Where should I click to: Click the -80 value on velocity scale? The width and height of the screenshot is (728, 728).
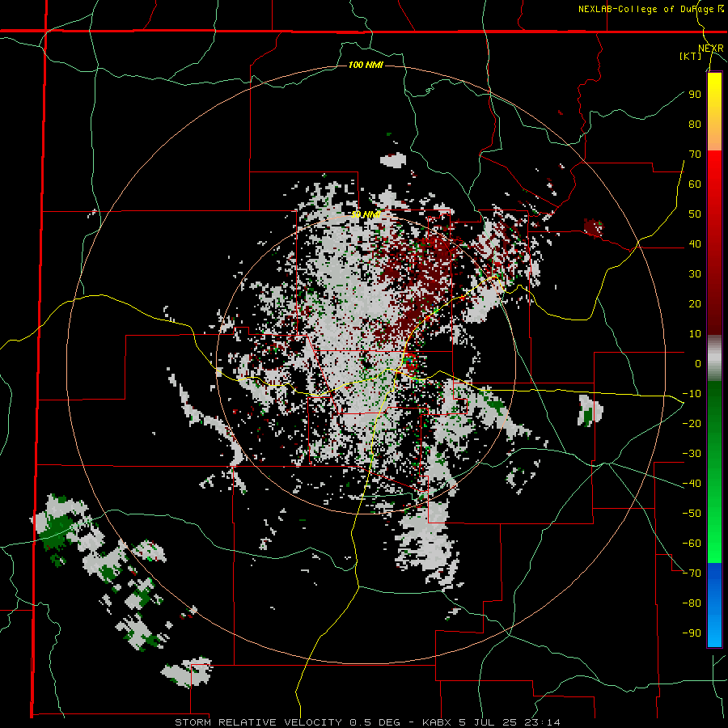(692, 603)
